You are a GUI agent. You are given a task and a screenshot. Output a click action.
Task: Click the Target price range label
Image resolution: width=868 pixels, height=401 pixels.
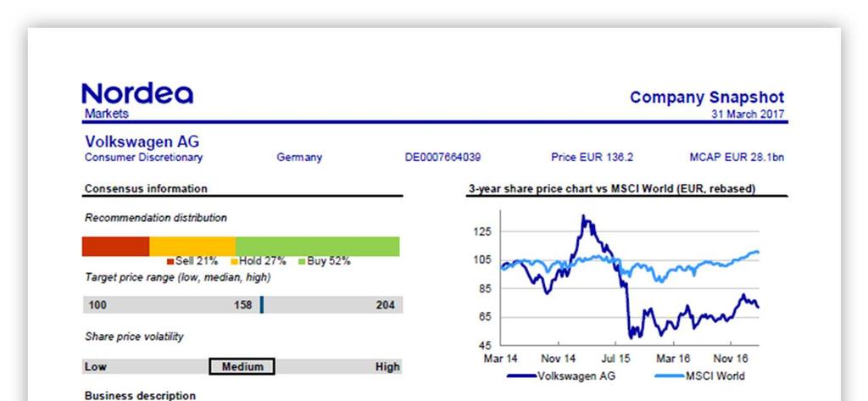point(178,277)
